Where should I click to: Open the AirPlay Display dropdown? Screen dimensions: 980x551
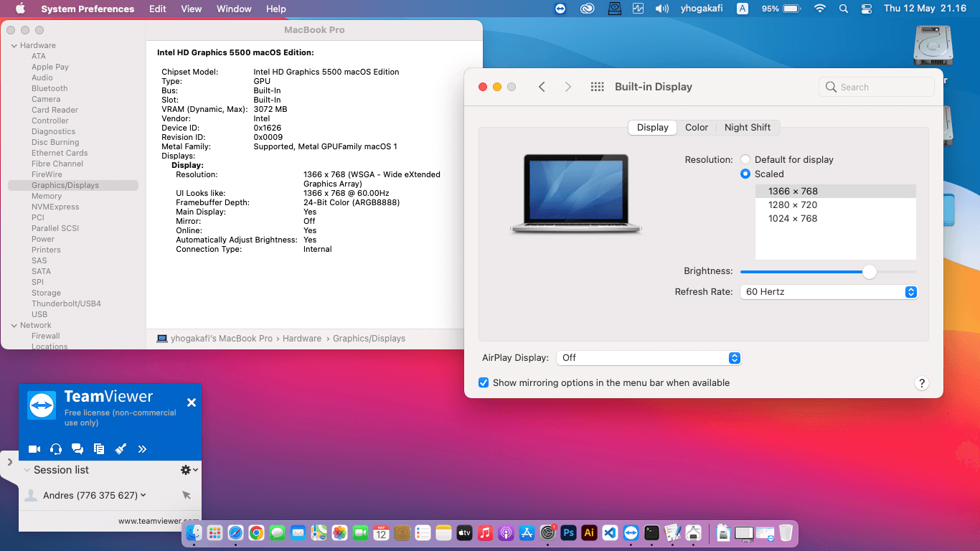tap(648, 357)
